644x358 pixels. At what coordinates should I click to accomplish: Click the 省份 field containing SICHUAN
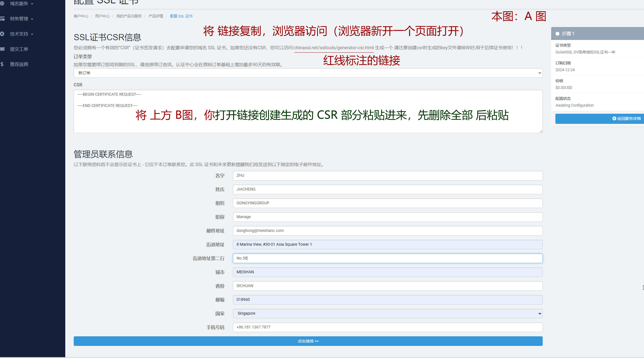tap(388, 286)
